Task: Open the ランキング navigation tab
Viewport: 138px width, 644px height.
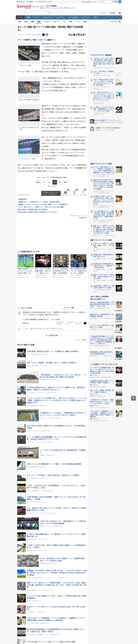Action: (x=86, y=17)
